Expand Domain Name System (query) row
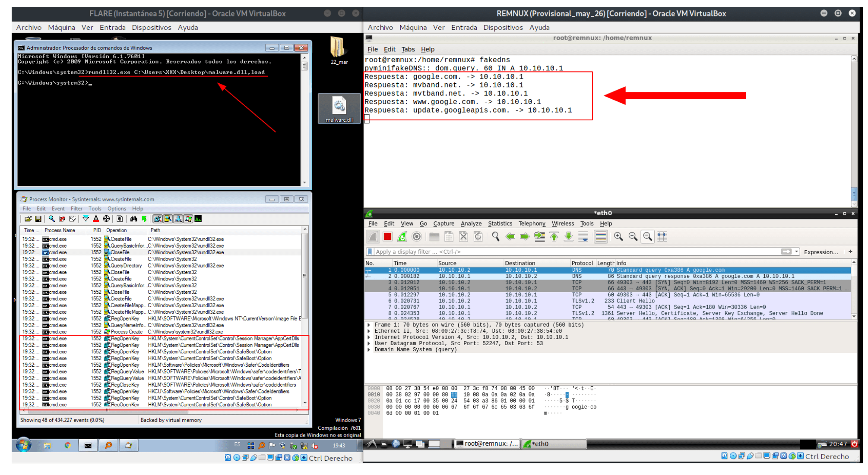 [x=368, y=350]
